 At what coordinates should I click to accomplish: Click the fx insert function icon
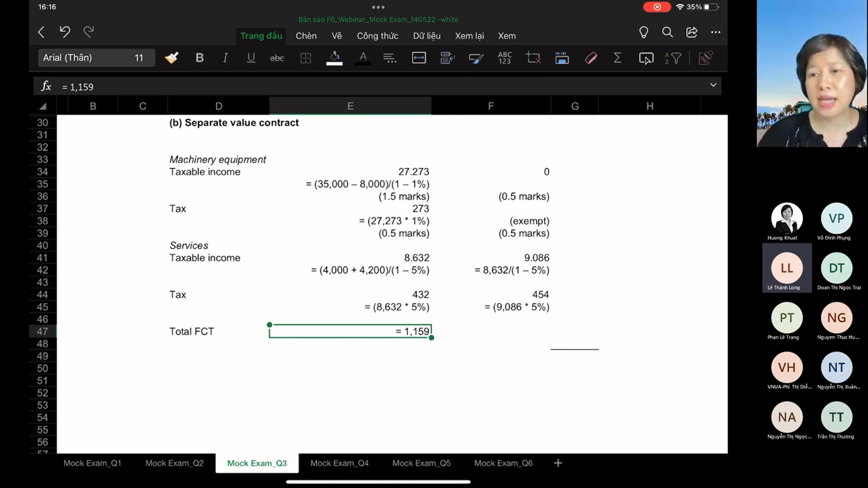point(46,86)
